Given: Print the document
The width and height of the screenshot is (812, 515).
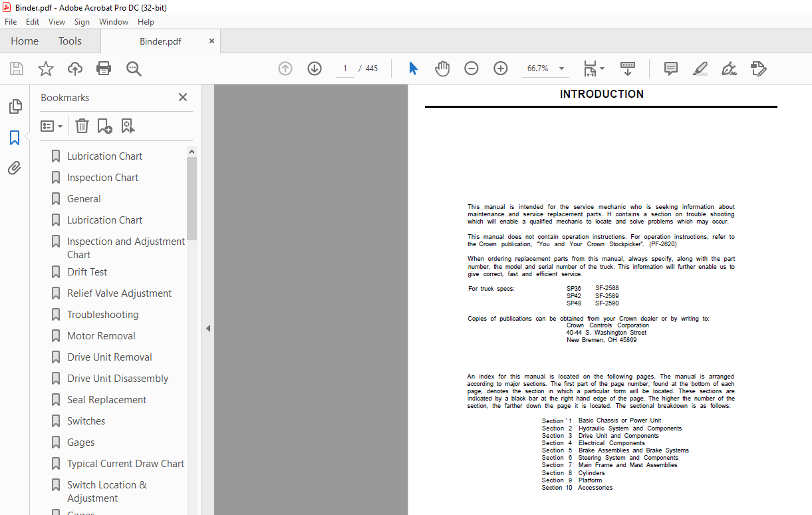Looking at the screenshot, I should (x=104, y=69).
